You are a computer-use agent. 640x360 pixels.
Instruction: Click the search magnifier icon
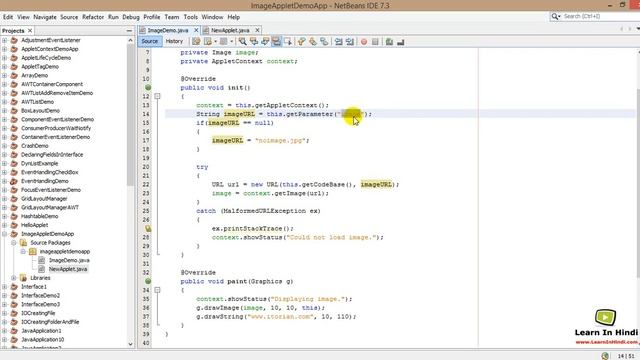tap(555, 16)
